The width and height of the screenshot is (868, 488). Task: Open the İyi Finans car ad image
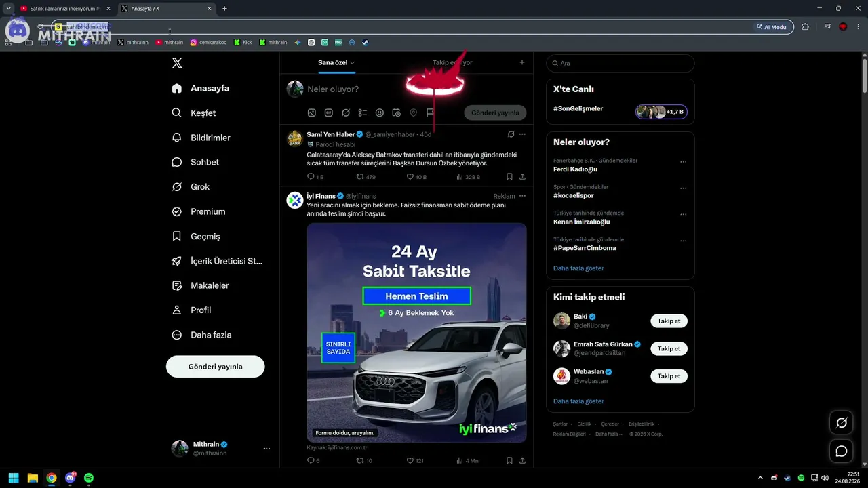416,333
